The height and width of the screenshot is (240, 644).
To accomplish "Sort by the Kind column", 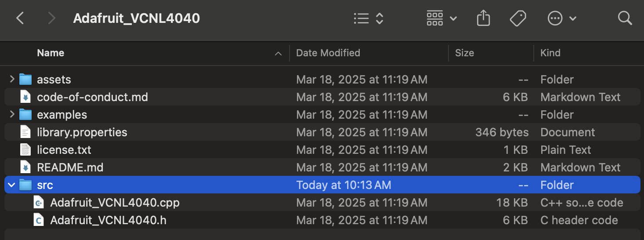I will [550, 53].
